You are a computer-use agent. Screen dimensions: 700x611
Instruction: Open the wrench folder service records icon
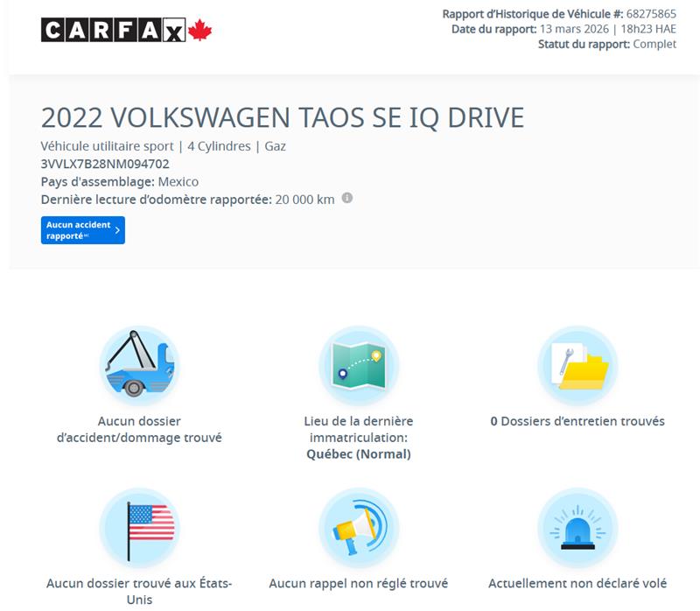point(577,366)
